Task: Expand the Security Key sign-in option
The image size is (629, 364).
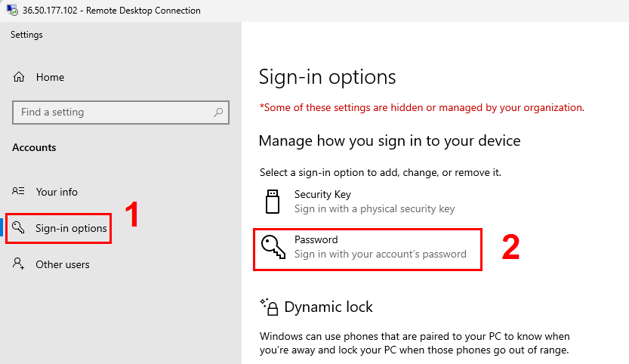Action: point(368,202)
